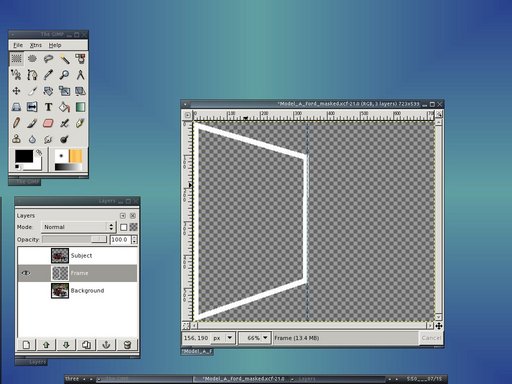
Task: Select the Measure compass tool
Action: coord(80,75)
